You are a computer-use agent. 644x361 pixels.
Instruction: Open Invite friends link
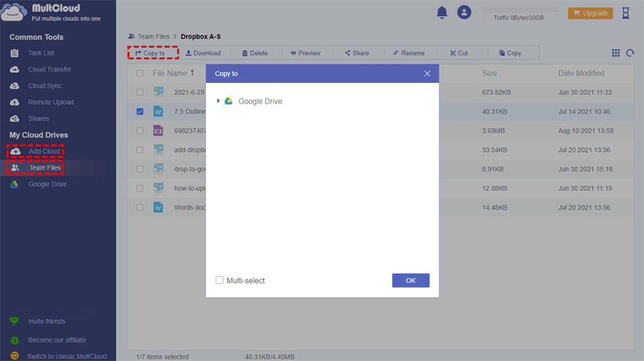pos(46,322)
